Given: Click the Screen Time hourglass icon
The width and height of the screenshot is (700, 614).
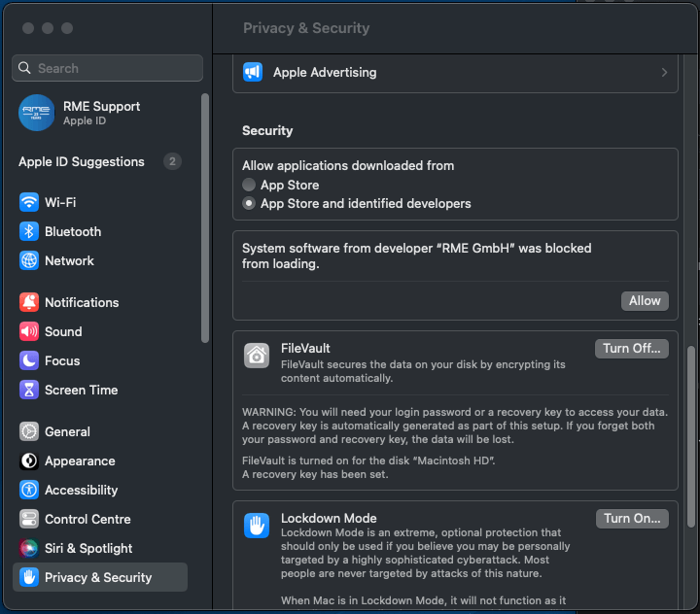Looking at the screenshot, I should click(29, 390).
